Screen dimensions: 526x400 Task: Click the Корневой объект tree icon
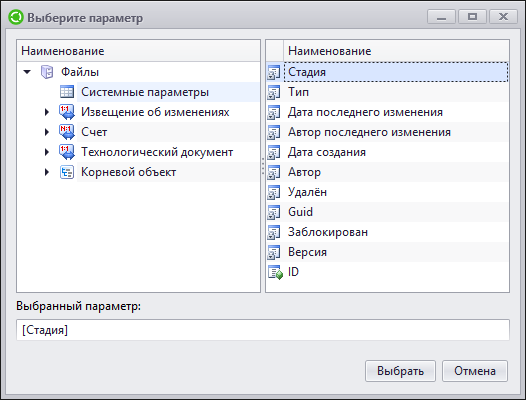[x=67, y=172]
